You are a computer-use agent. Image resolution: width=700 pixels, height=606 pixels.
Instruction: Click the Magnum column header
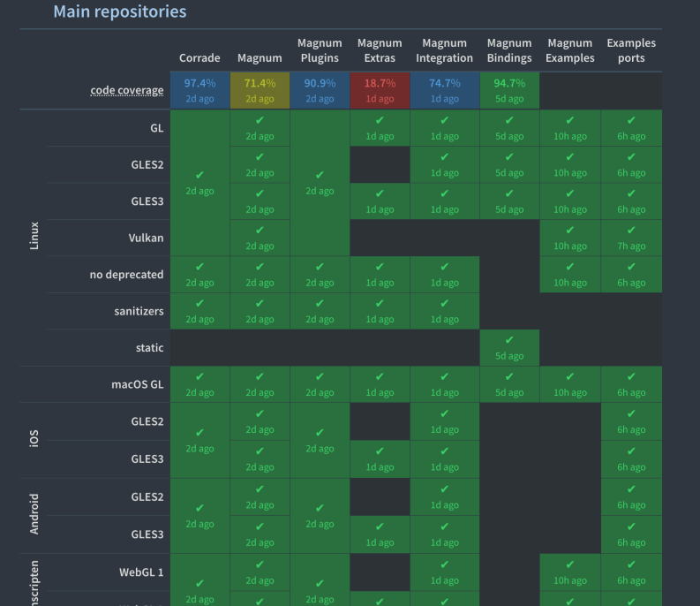pos(260,58)
